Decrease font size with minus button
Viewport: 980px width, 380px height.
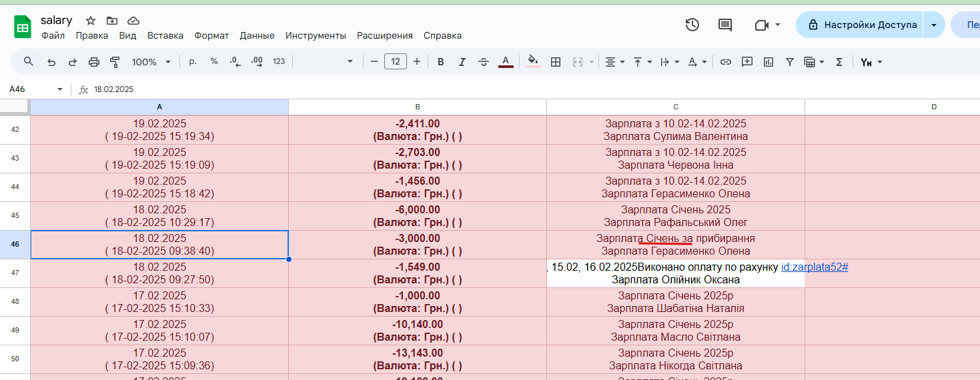[x=374, y=61]
